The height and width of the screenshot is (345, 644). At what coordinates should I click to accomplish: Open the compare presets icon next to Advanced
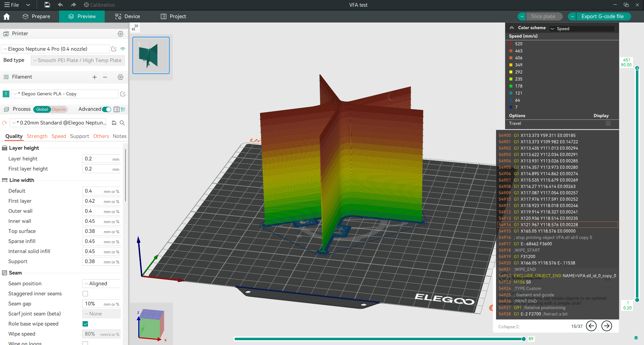coord(123,109)
